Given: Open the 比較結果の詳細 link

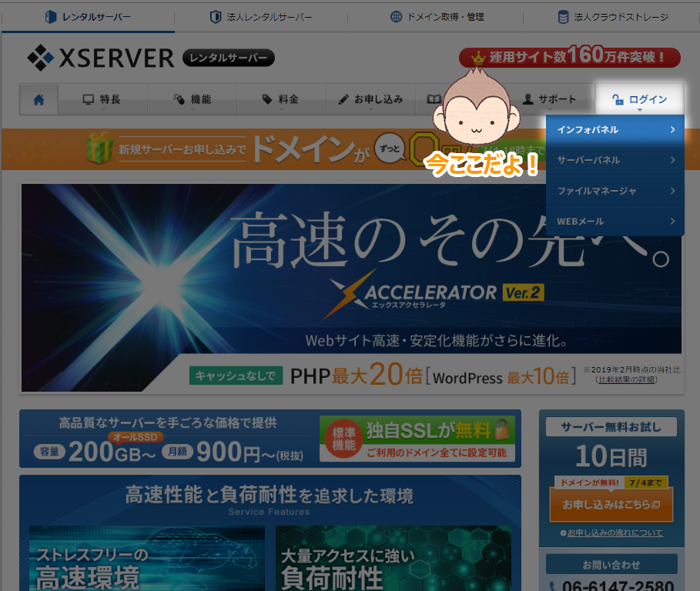Looking at the screenshot, I should pyautogui.click(x=627, y=379).
